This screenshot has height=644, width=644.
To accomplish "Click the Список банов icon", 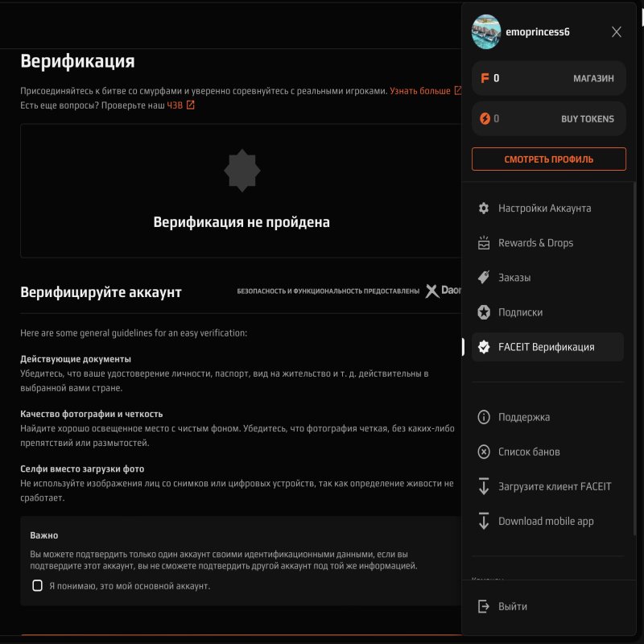I will point(483,452).
